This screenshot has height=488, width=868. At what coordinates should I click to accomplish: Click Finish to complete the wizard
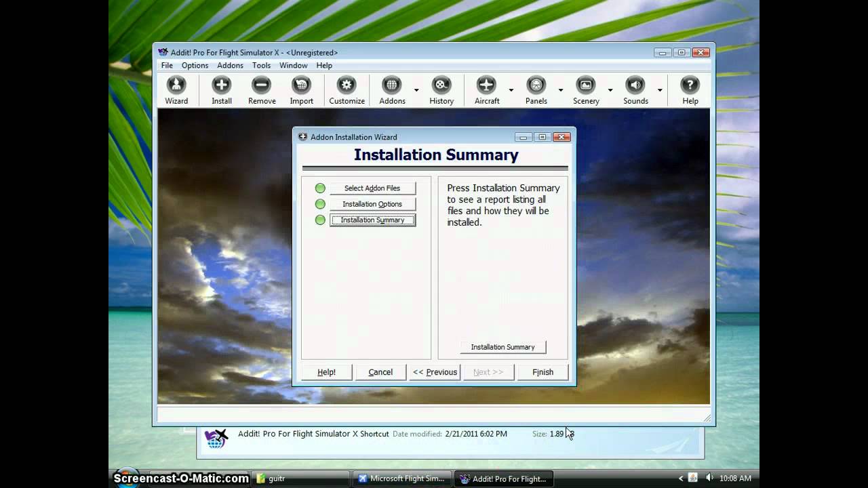point(542,372)
